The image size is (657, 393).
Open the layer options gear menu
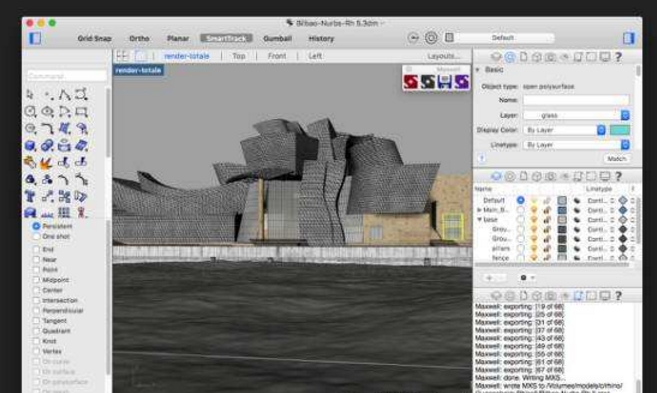point(526,278)
